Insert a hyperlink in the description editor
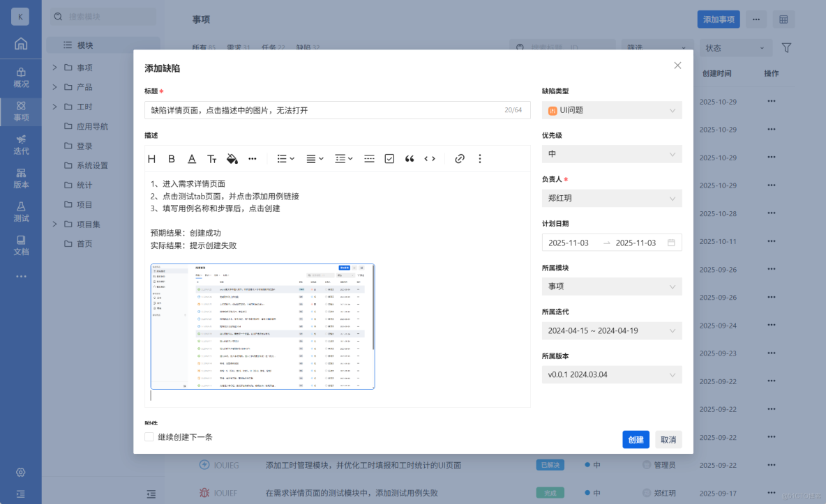Image resolution: width=826 pixels, height=504 pixels. point(459,158)
